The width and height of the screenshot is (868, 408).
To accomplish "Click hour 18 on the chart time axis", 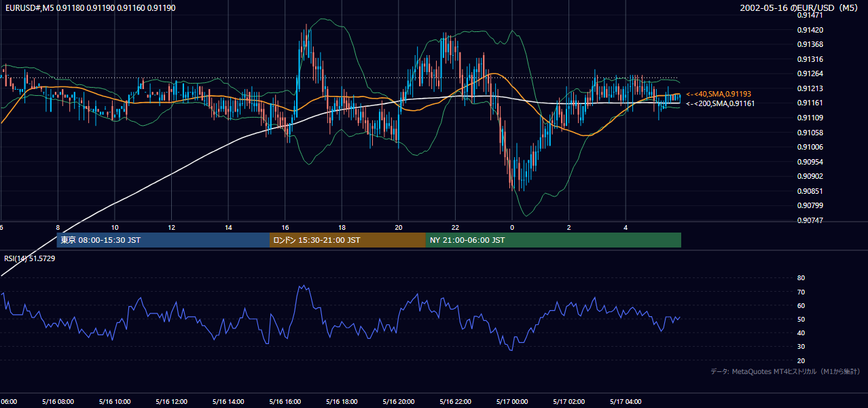I will tap(342, 227).
